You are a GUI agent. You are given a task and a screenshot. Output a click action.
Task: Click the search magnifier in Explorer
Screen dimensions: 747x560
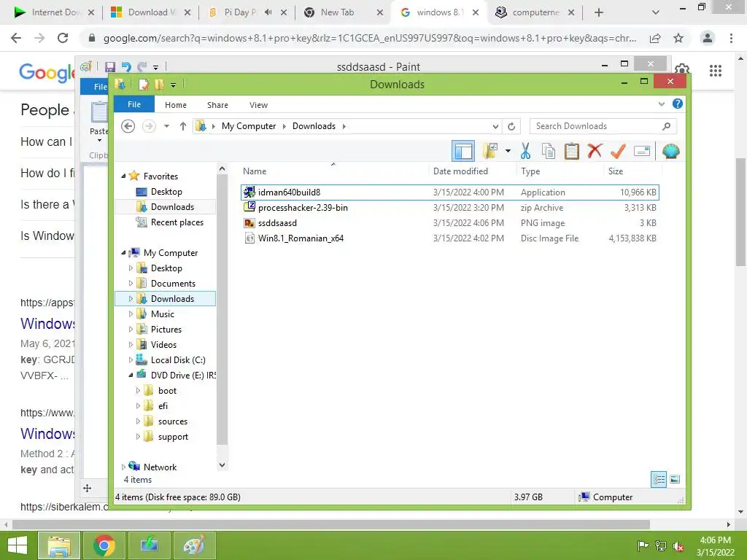point(667,126)
